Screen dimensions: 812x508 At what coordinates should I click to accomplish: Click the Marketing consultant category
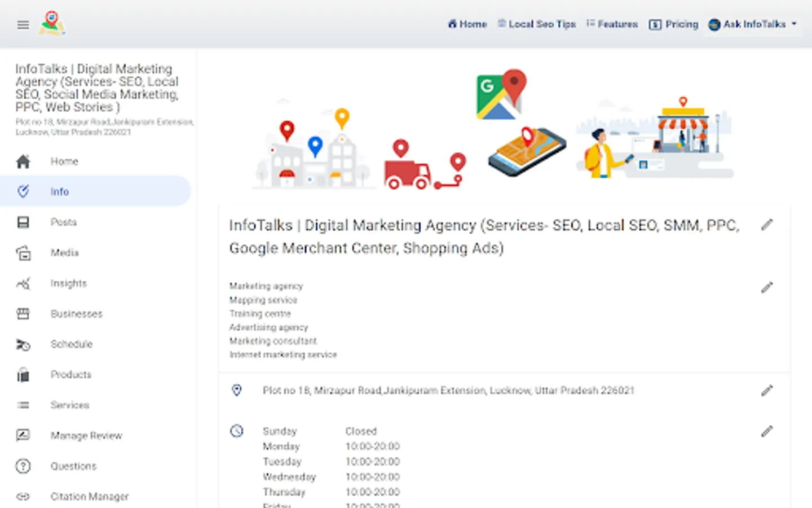click(x=273, y=341)
